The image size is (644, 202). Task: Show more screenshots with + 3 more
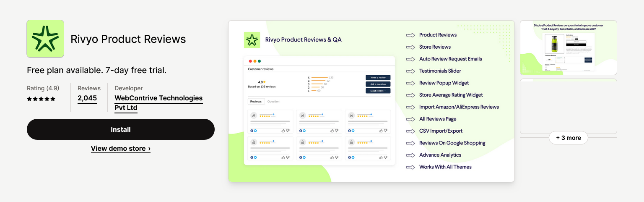tap(569, 138)
